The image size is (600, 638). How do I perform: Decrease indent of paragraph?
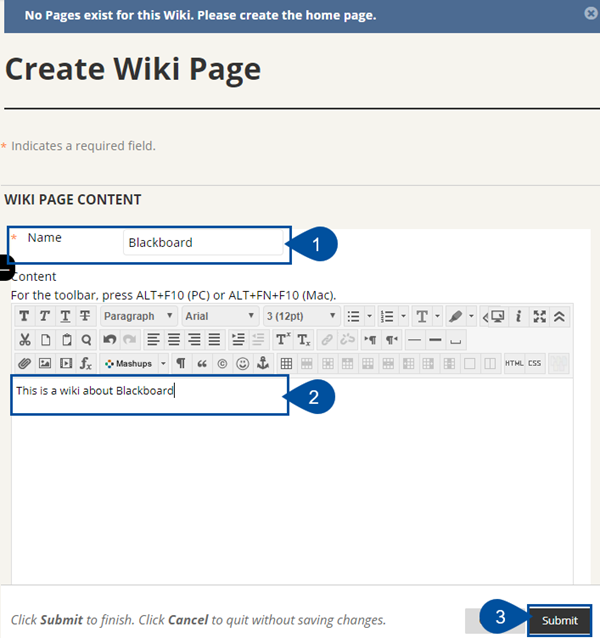[x=258, y=339]
